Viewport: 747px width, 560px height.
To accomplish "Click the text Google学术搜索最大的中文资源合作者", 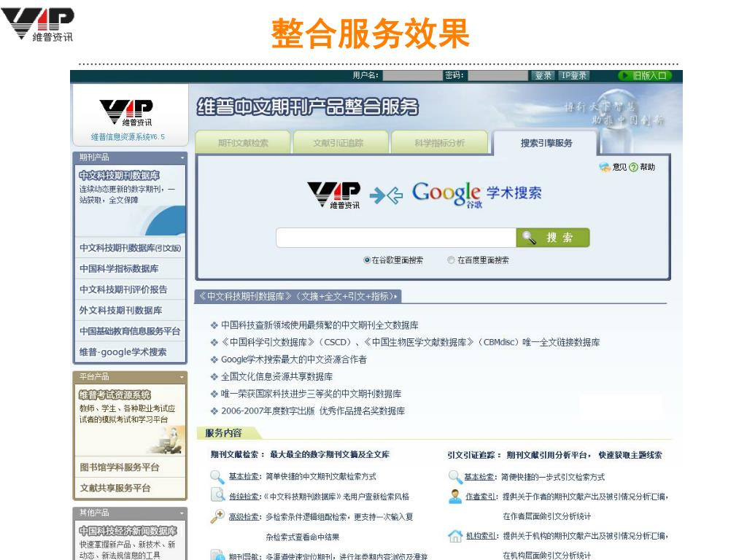I will click(x=293, y=359).
